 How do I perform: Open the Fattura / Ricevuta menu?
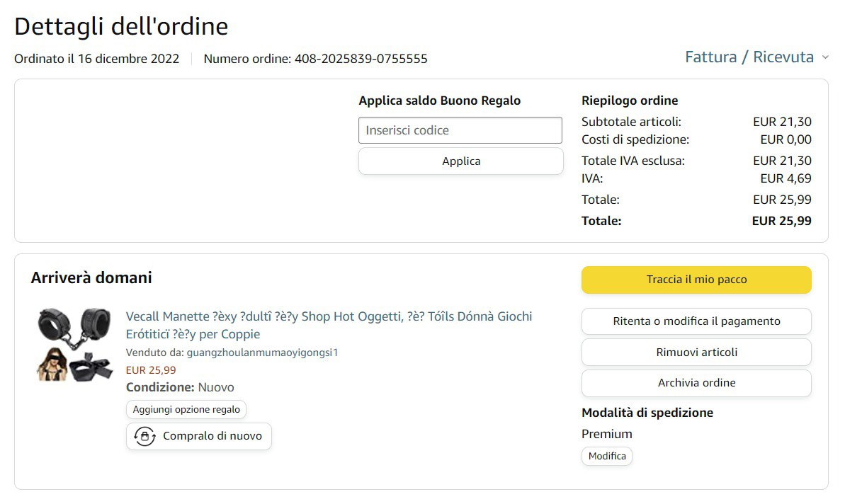tap(749, 57)
